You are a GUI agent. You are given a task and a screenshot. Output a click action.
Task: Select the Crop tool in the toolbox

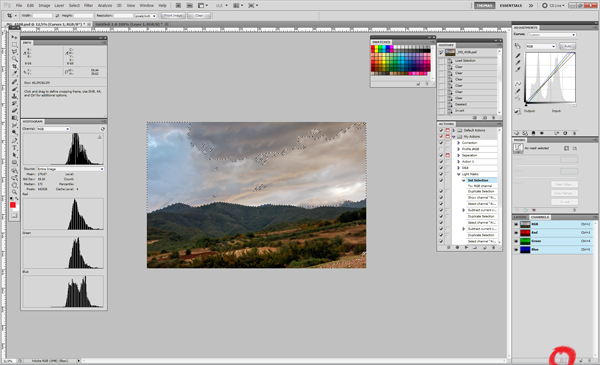coord(14,66)
